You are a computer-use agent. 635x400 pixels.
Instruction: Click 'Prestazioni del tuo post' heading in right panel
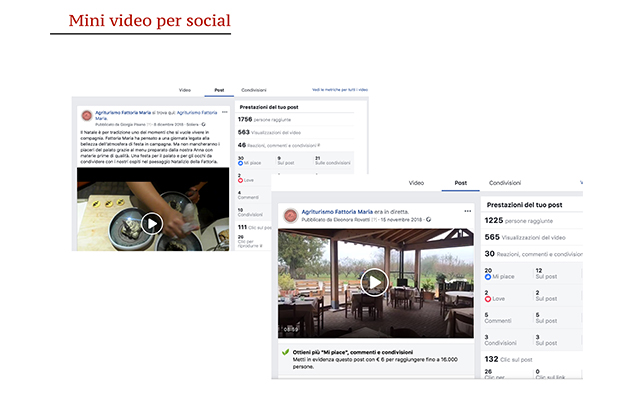[x=524, y=205]
